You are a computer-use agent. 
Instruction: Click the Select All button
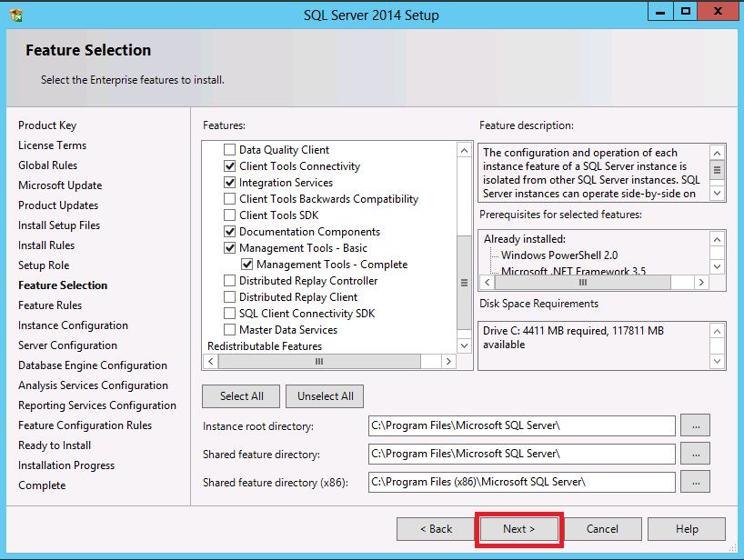(241, 396)
